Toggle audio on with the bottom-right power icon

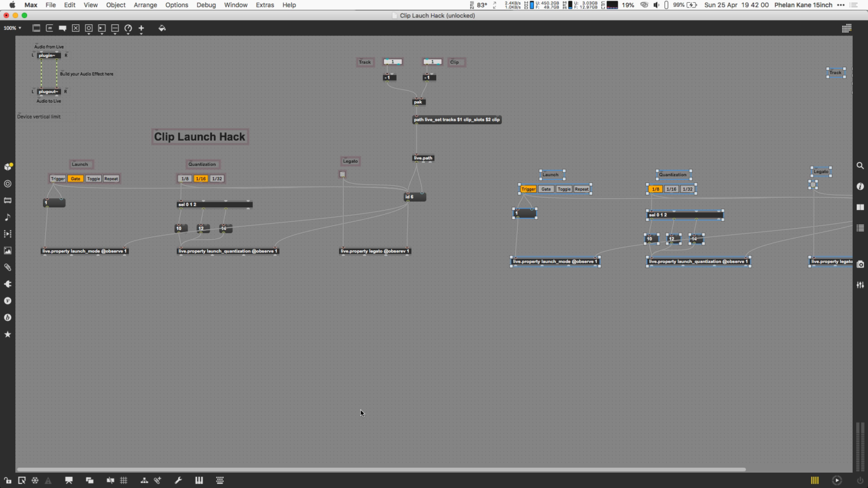(860, 480)
